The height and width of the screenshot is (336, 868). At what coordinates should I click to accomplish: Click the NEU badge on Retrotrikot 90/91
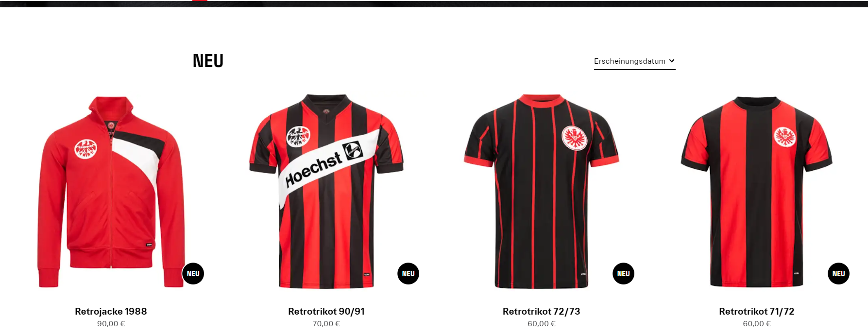pyautogui.click(x=408, y=274)
